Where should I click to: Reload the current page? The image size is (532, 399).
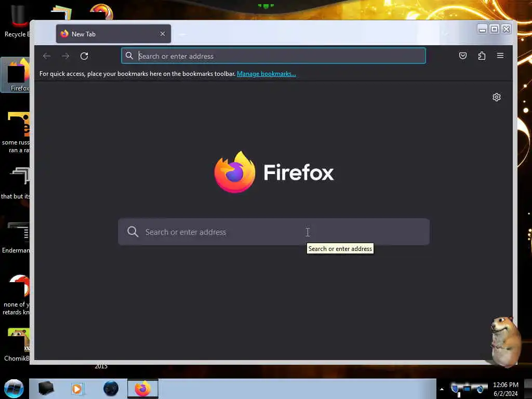tap(84, 56)
